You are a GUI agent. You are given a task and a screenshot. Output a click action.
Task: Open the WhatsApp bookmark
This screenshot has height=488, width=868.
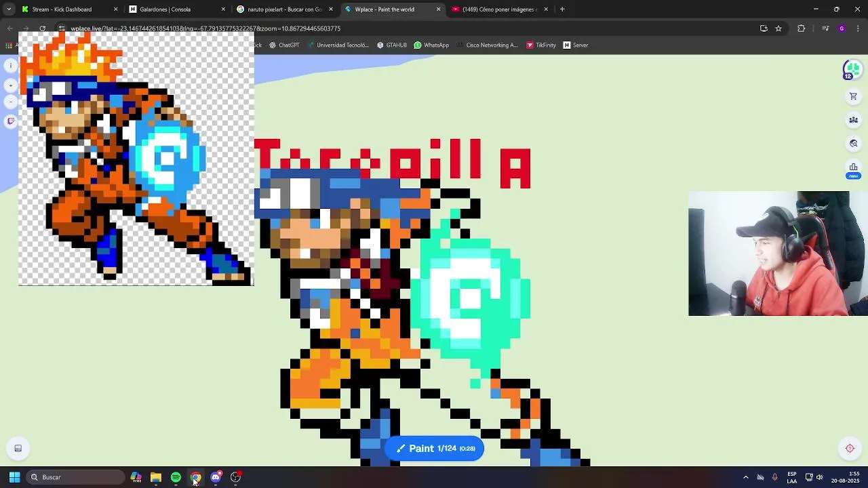tap(431, 45)
